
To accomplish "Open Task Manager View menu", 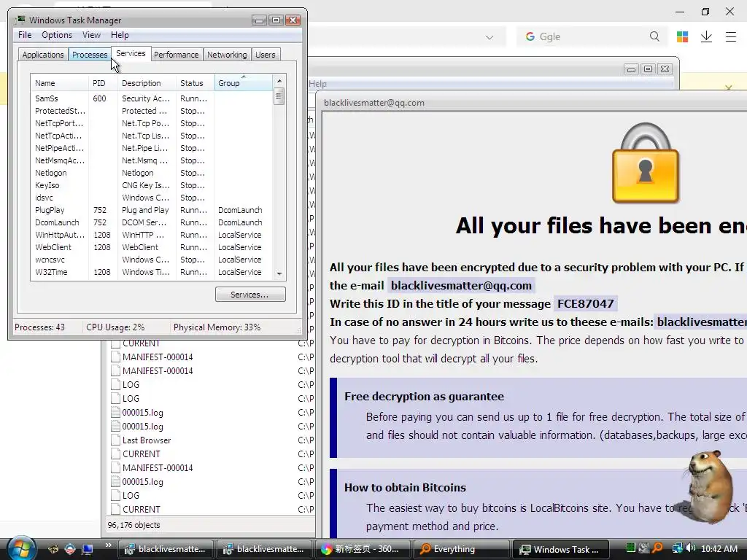I will (91, 35).
